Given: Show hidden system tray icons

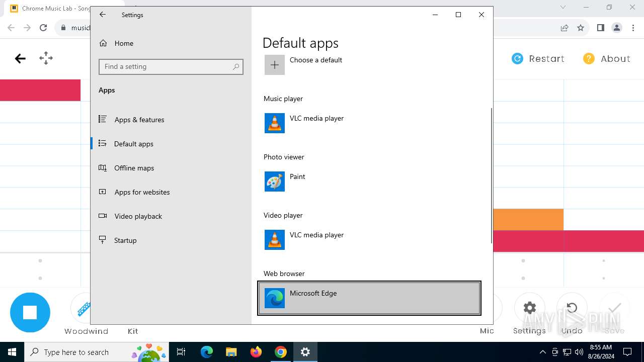Looking at the screenshot, I should click(542, 352).
